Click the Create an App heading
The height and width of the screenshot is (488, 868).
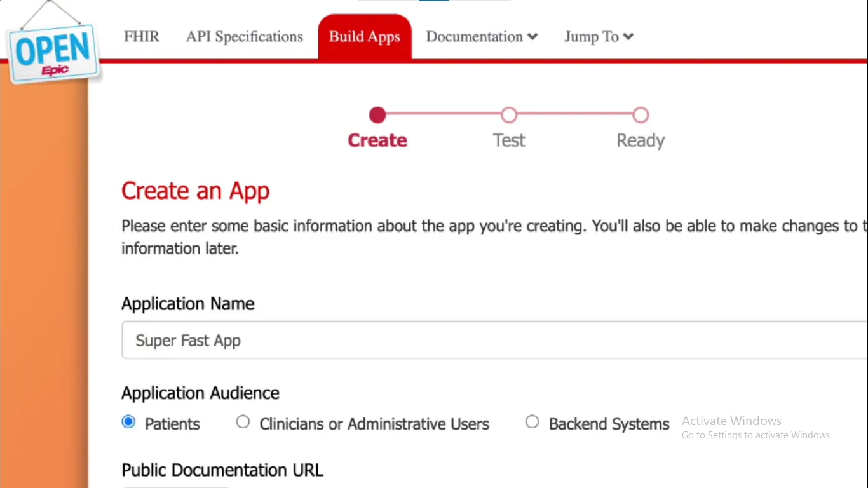[195, 191]
